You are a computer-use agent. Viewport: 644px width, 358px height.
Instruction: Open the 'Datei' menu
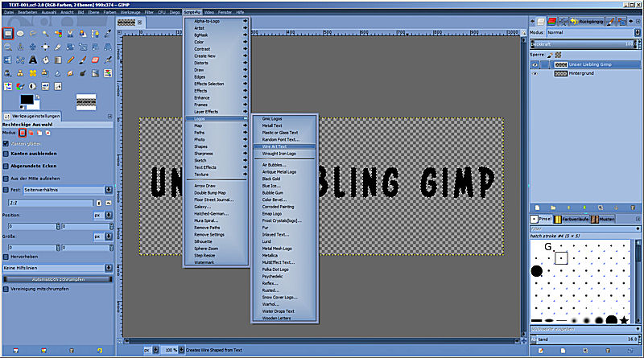[9, 12]
